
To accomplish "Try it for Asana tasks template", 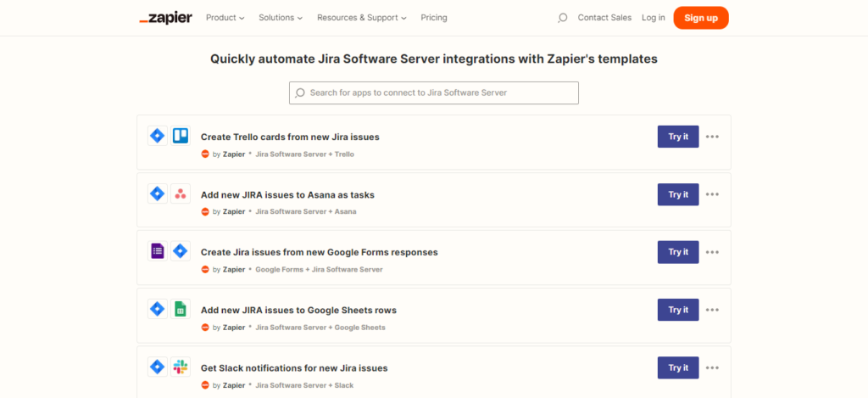I will tap(678, 194).
